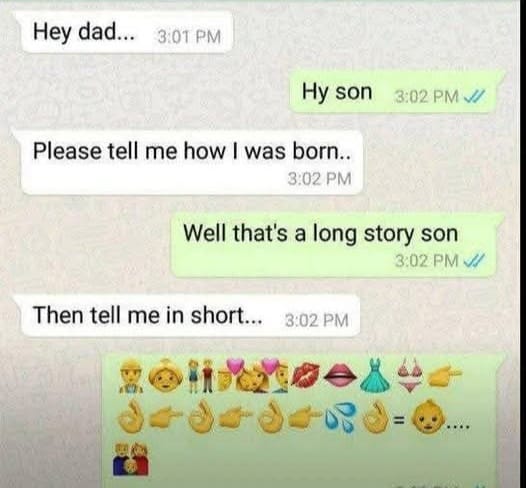Screen dimensions: 526x488
Task: Click the teal dress emoji
Action: tap(376, 375)
